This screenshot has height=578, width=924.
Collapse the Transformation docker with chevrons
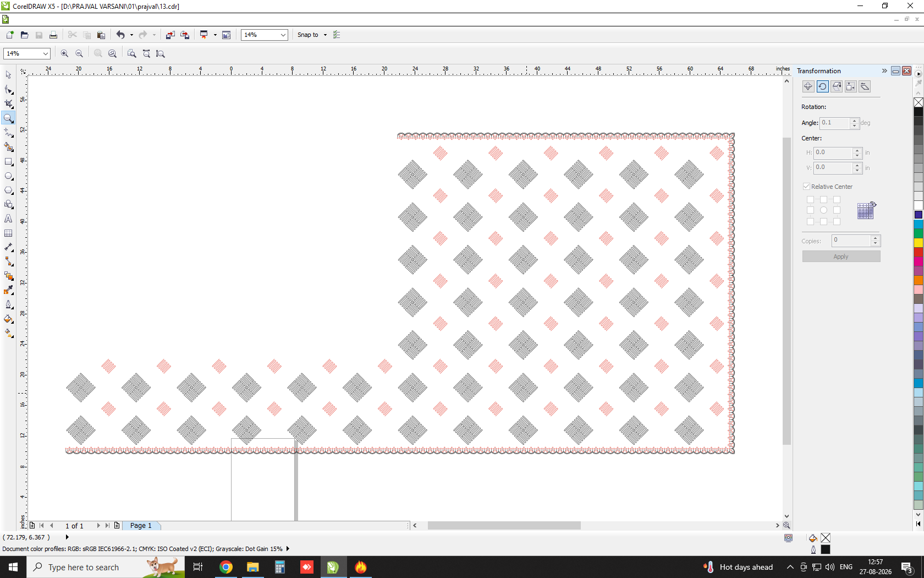click(884, 70)
